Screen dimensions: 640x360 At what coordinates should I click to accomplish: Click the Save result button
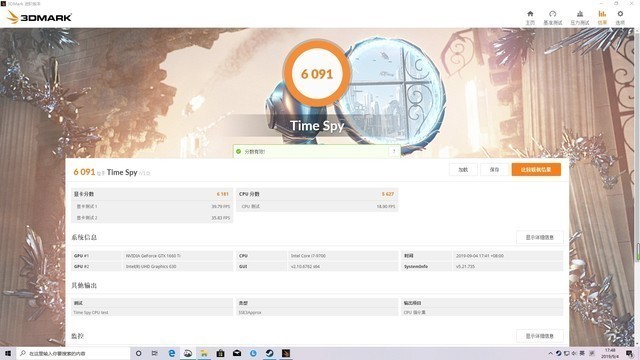tap(494, 170)
